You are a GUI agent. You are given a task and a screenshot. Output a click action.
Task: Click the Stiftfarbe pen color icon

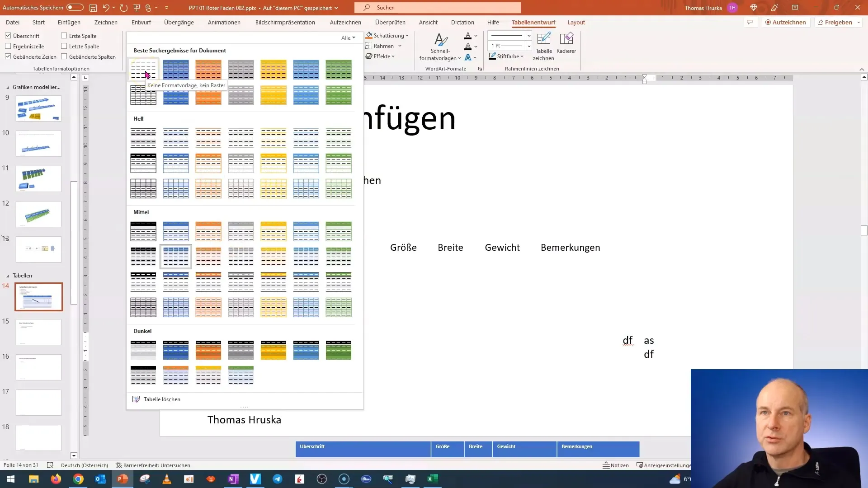point(492,56)
